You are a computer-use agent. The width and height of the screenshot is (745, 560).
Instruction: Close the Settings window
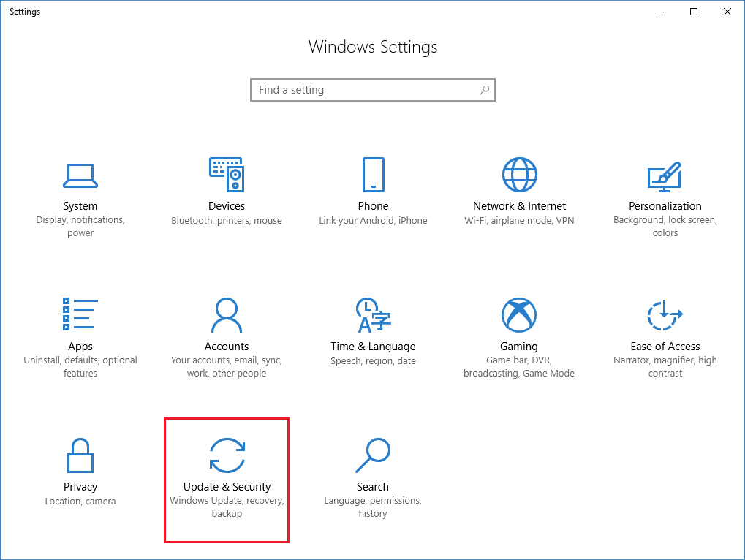tap(727, 12)
